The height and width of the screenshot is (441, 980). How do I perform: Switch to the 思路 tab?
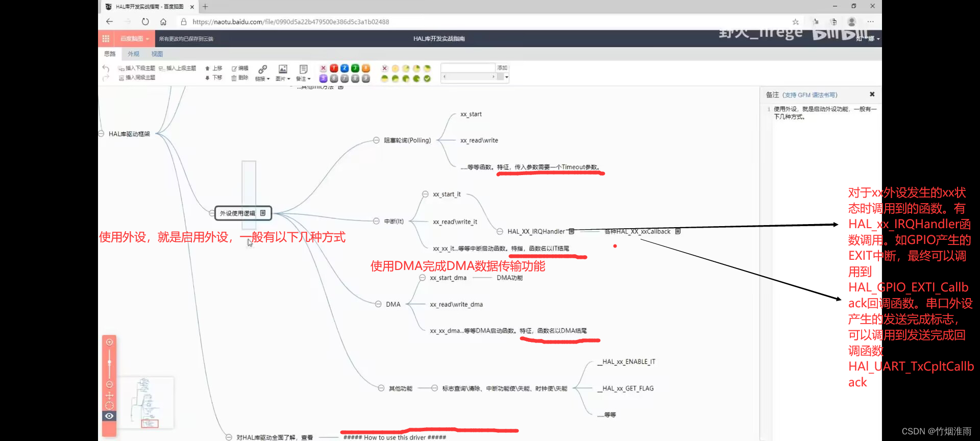click(x=110, y=54)
